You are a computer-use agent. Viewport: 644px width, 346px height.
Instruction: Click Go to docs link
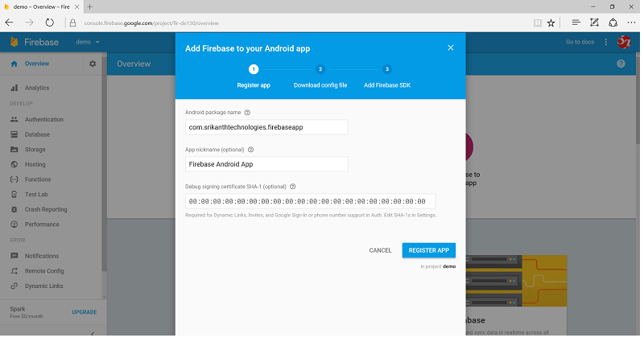580,42
